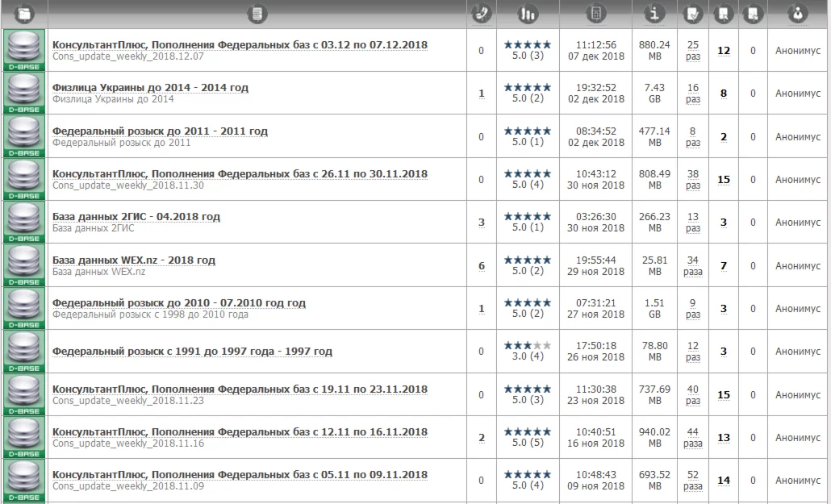This screenshot has height=504, width=831.
Task: Click D-BASE icon for Cons_update_weekly_2018.11.23 row
Action: pyautogui.click(x=24, y=394)
